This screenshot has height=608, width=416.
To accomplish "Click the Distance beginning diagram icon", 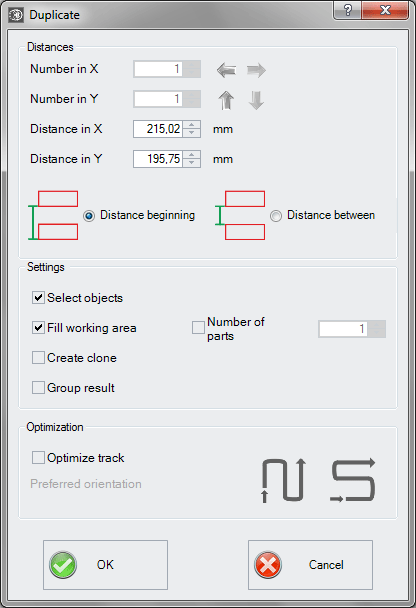I will click(x=53, y=215).
